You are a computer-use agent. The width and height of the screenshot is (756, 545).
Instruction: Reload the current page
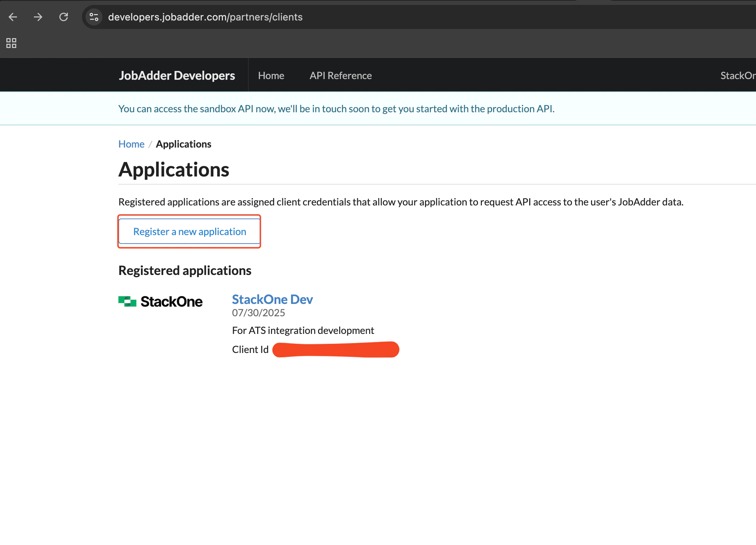coord(64,17)
